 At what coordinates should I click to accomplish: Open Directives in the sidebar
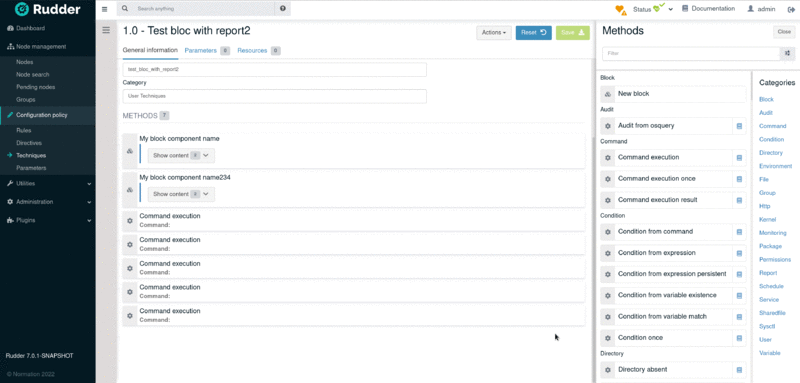[x=29, y=143]
